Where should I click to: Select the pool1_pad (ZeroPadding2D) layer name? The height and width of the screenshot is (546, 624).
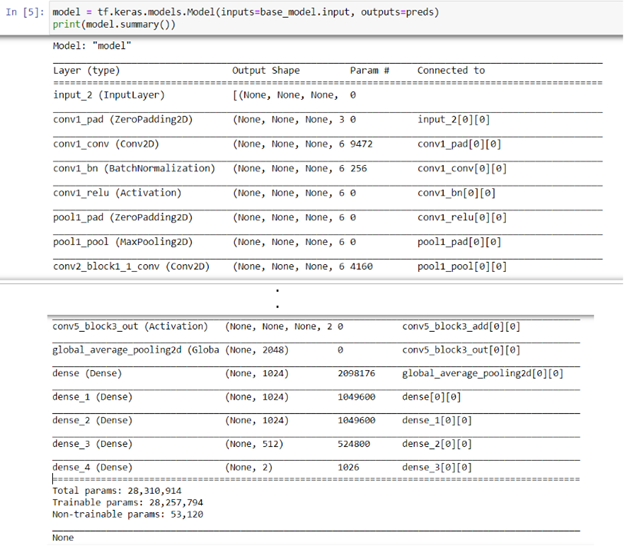tap(123, 218)
